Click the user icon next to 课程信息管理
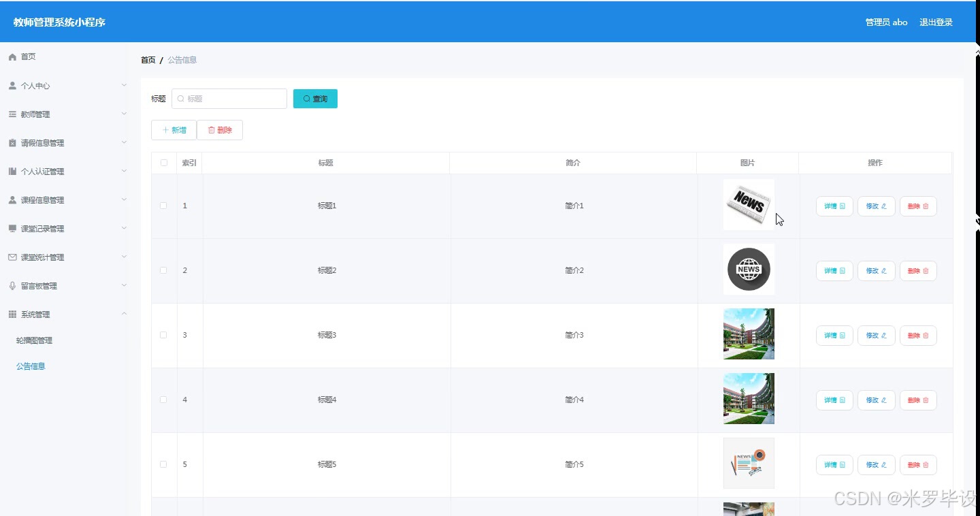 pyautogui.click(x=12, y=200)
